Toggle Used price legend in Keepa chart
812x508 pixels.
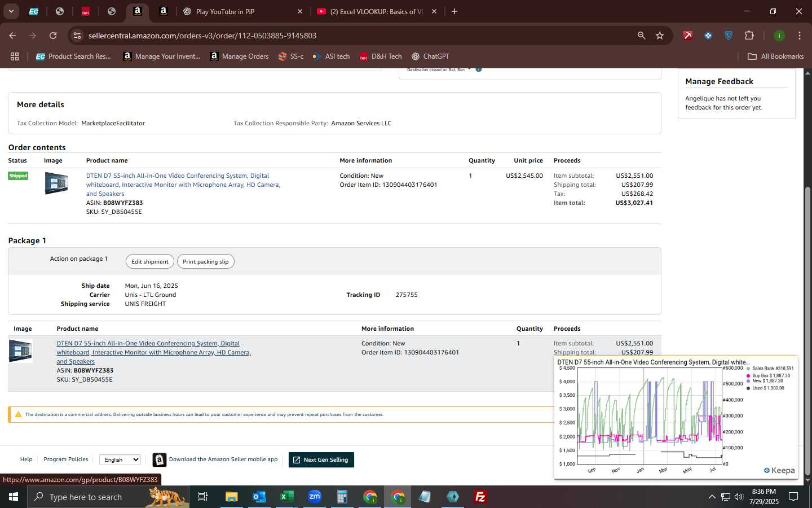(x=766, y=388)
